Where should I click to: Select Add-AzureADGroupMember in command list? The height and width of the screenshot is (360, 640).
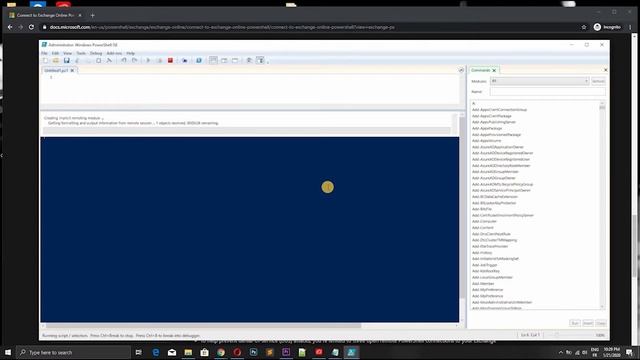pos(495,172)
